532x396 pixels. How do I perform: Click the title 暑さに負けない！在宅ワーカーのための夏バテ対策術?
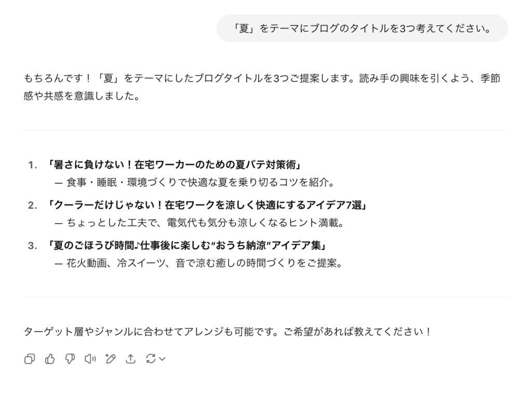point(175,165)
